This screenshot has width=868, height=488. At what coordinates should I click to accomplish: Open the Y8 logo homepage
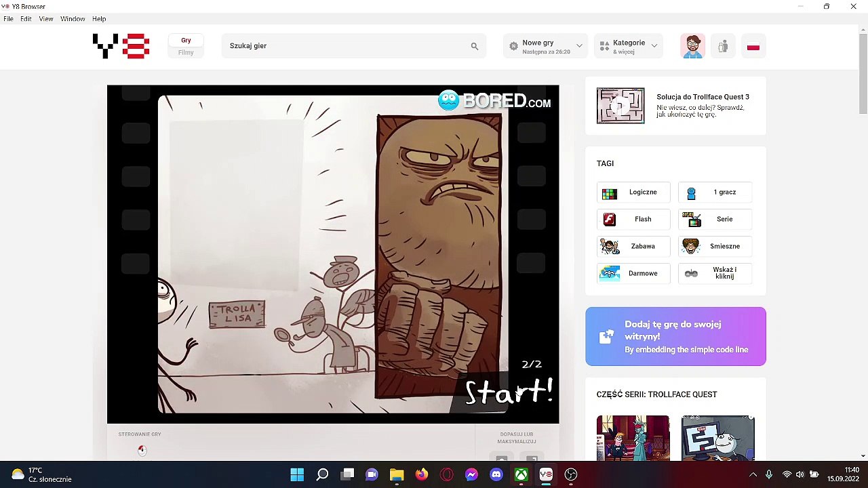click(x=121, y=45)
